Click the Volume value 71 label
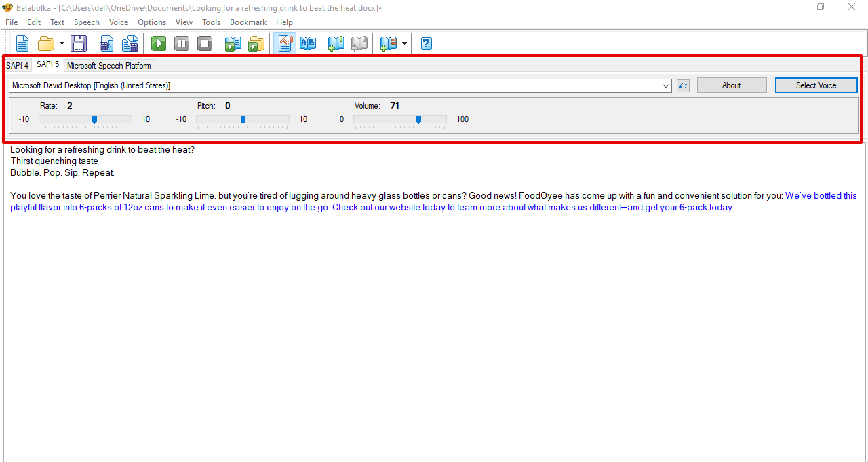This screenshot has height=462, width=868. click(395, 106)
